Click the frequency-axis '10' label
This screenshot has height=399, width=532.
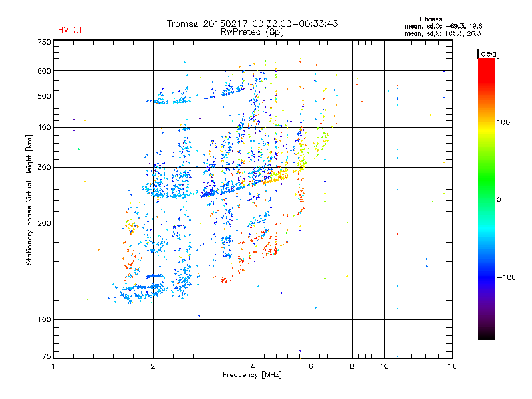(384, 366)
